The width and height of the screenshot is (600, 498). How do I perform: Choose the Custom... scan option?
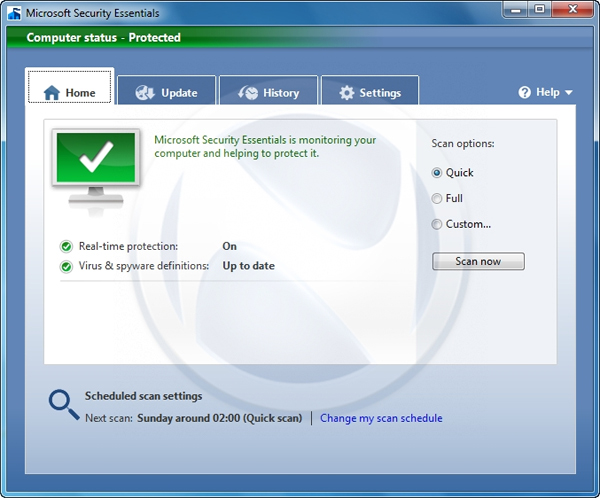click(437, 224)
